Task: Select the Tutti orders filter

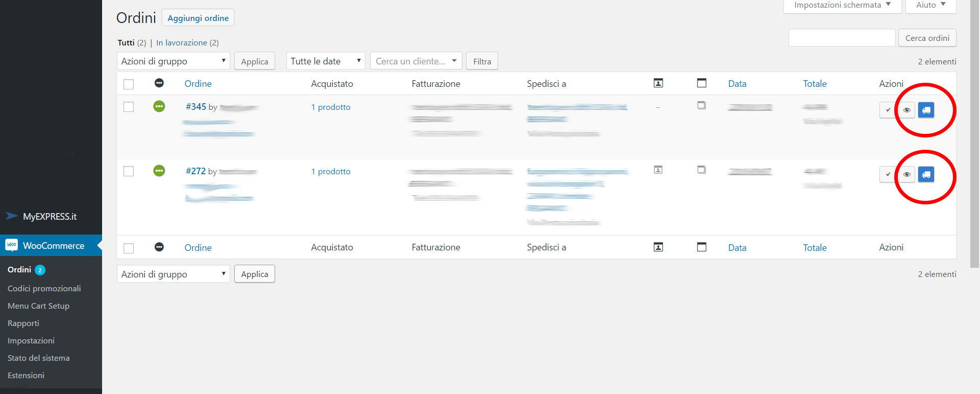Action: pyautogui.click(x=126, y=42)
